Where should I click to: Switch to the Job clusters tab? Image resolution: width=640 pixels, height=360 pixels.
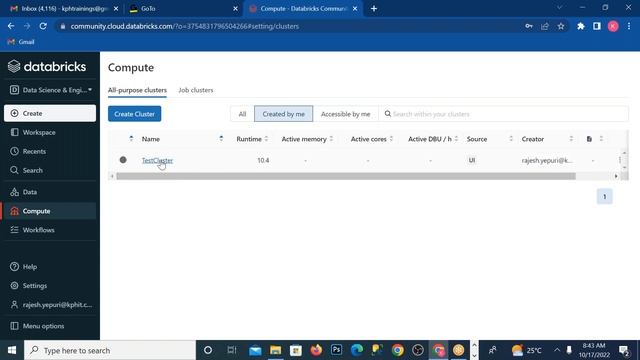(196, 90)
